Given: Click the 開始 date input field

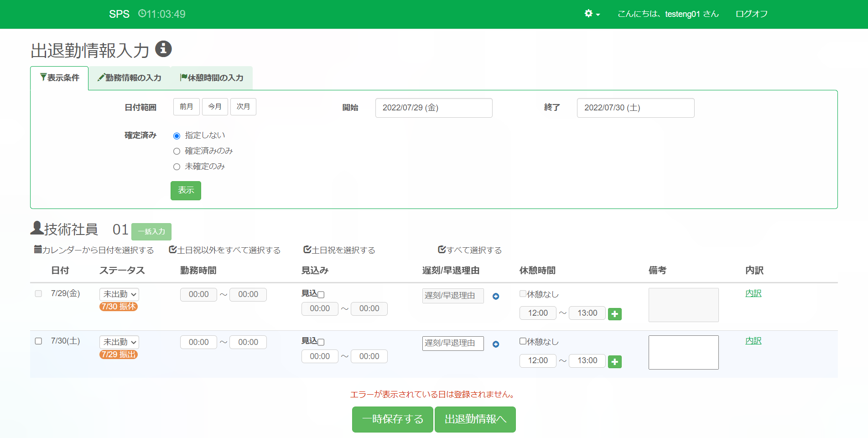Looking at the screenshot, I should click(433, 108).
